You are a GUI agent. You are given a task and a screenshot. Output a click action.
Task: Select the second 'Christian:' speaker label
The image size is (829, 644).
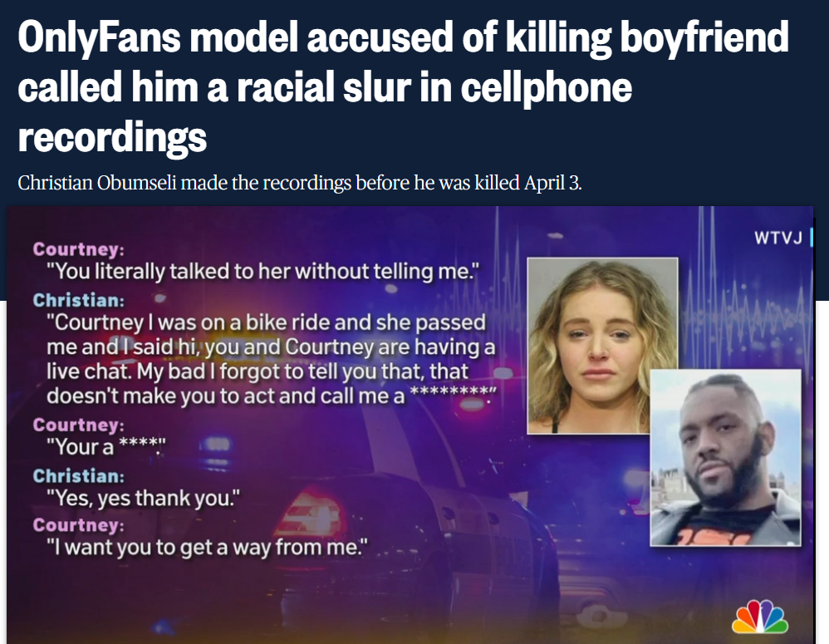pos(79,476)
